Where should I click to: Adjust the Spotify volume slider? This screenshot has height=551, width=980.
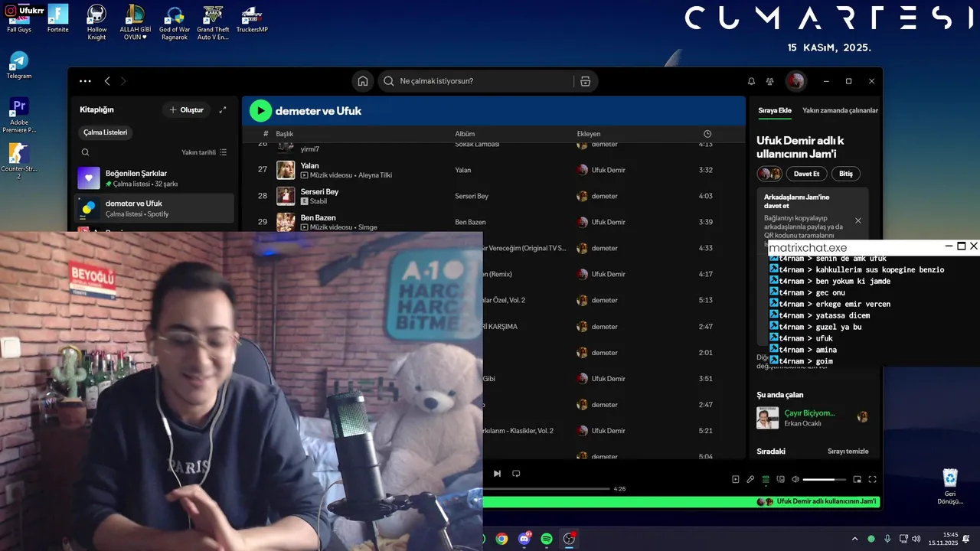(824, 480)
